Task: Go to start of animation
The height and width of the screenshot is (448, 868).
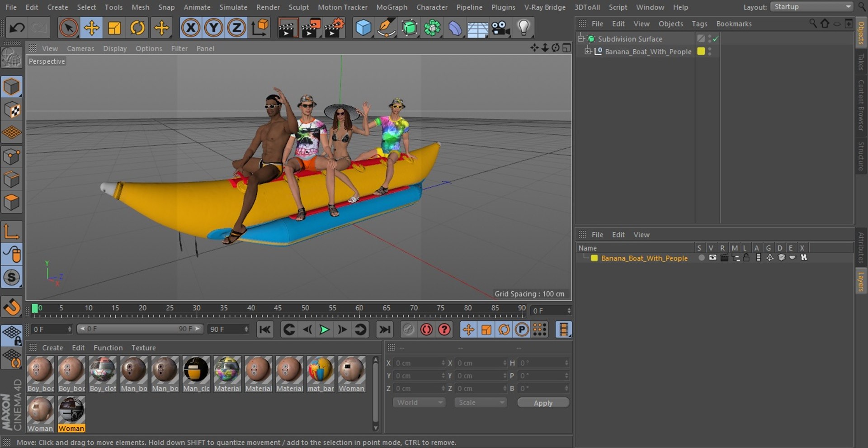Action: click(x=265, y=330)
